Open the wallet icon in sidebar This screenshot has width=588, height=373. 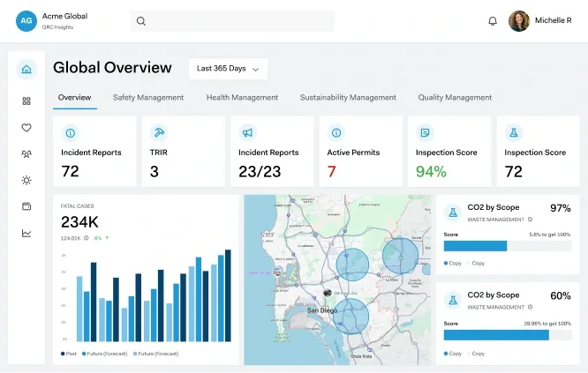(x=26, y=206)
